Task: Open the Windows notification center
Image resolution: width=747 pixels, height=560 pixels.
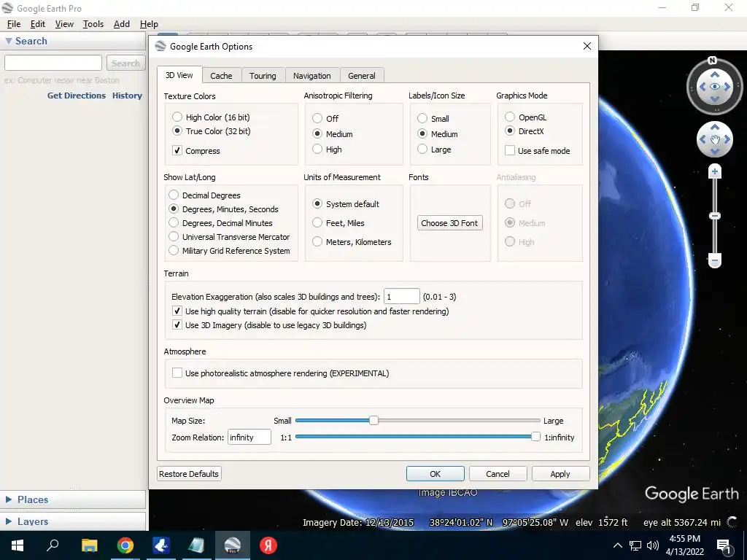Action: 724,546
